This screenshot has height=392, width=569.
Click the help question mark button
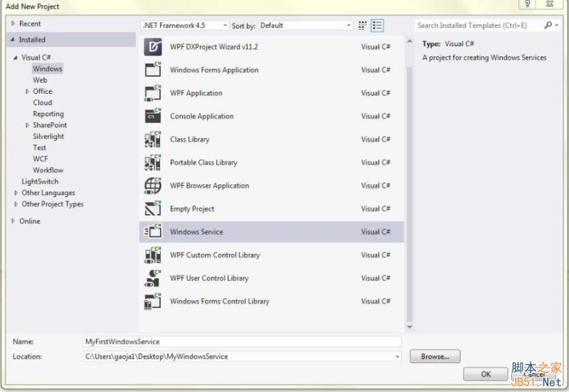point(528,4)
